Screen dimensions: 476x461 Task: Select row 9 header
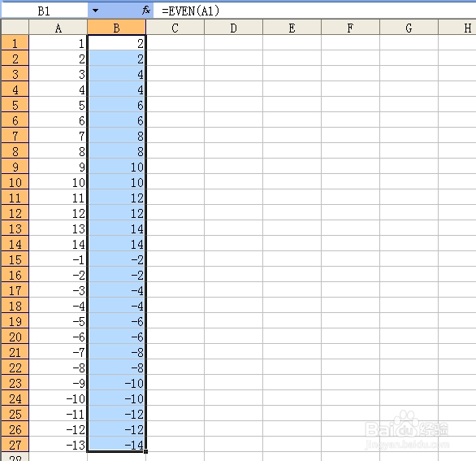tap(15, 166)
